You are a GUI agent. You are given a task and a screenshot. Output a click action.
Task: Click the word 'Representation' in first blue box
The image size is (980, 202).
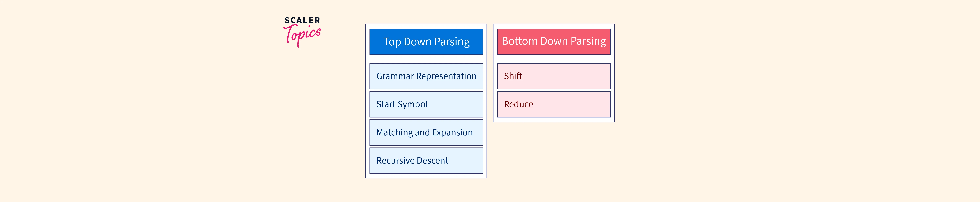tap(446, 76)
